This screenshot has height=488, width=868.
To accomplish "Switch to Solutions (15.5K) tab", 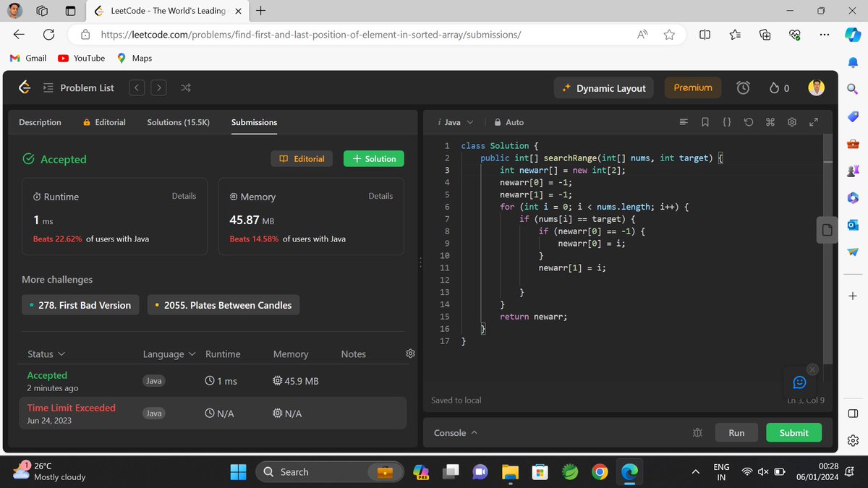I will point(178,122).
